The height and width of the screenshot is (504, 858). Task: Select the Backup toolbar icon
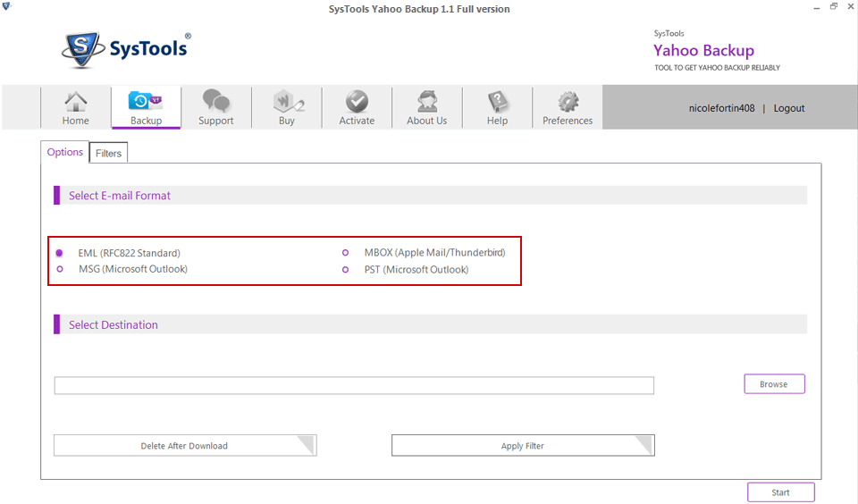(x=146, y=108)
